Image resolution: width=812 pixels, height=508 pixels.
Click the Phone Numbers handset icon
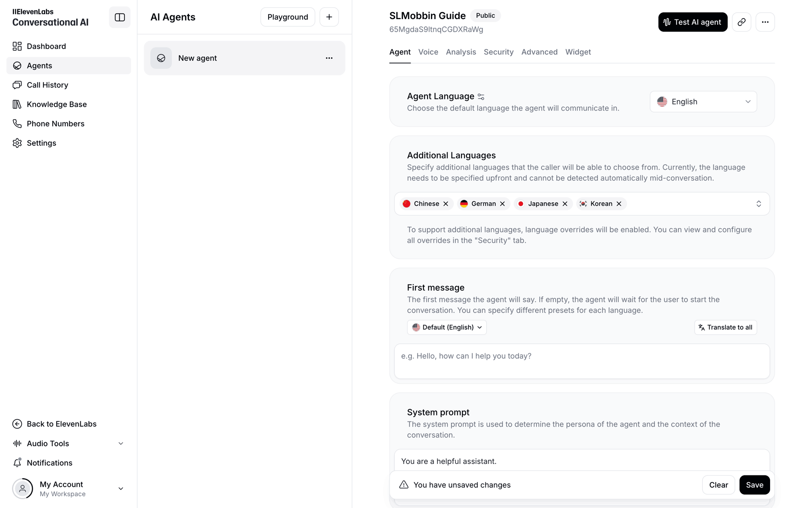coord(17,124)
